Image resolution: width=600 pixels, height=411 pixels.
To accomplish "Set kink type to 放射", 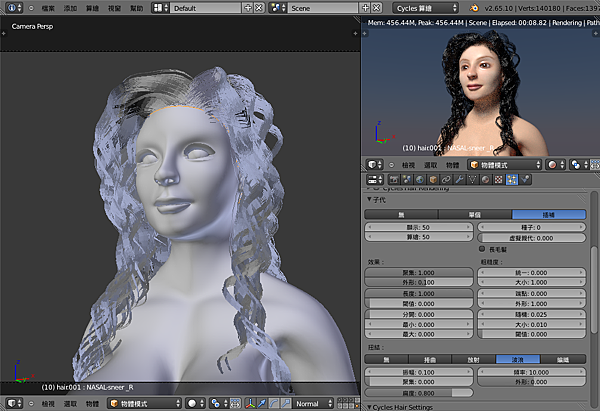I will (x=474, y=359).
